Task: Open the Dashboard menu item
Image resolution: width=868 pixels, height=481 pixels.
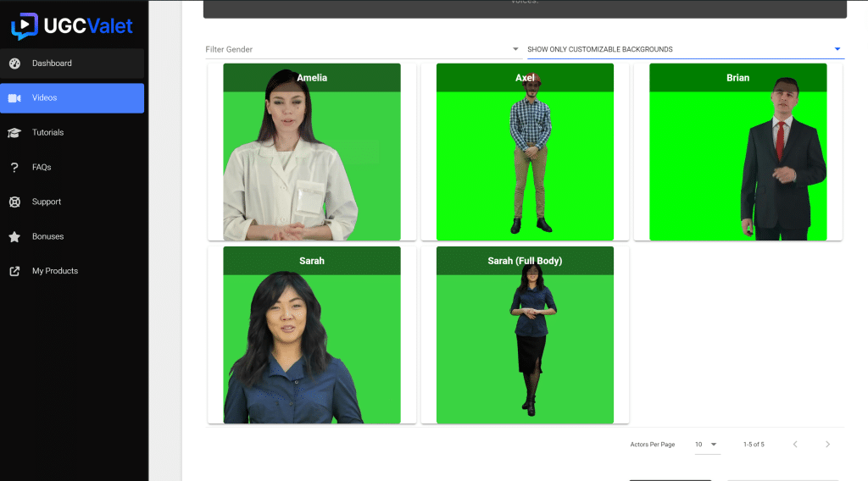Action: point(72,63)
